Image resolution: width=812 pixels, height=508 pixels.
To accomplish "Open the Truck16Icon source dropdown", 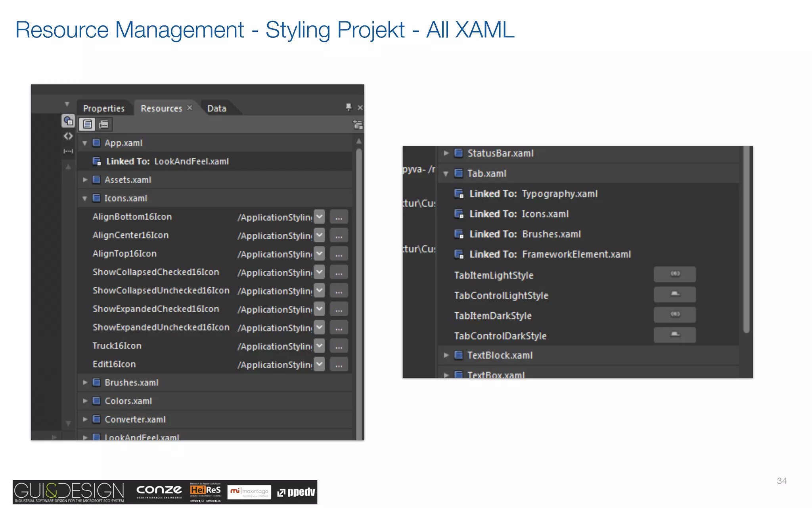I will (x=320, y=346).
